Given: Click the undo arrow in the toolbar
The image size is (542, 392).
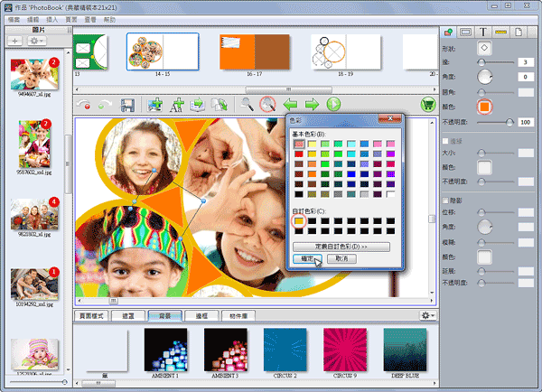Looking at the screenshot, I should click(83, 105).
